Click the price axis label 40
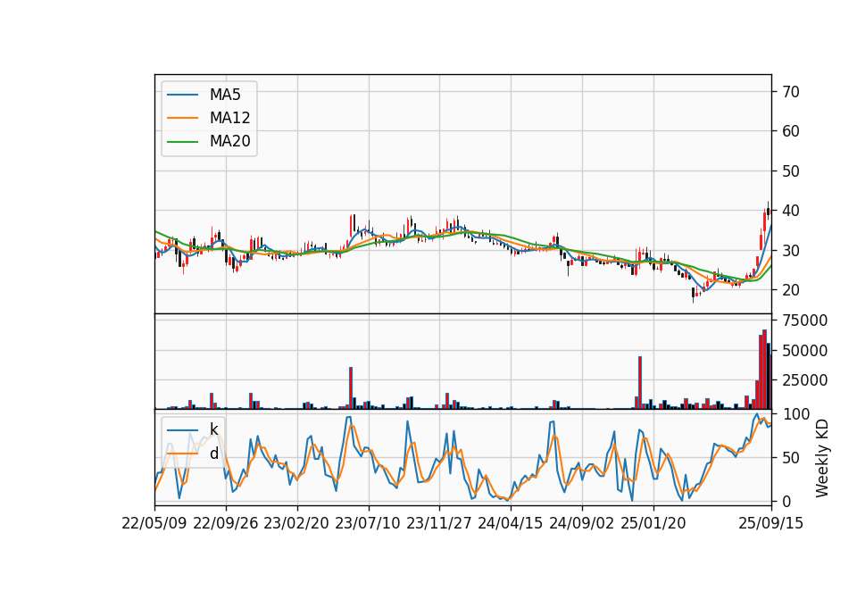Viewport: 857px width, 616px height. click(790, 211)
